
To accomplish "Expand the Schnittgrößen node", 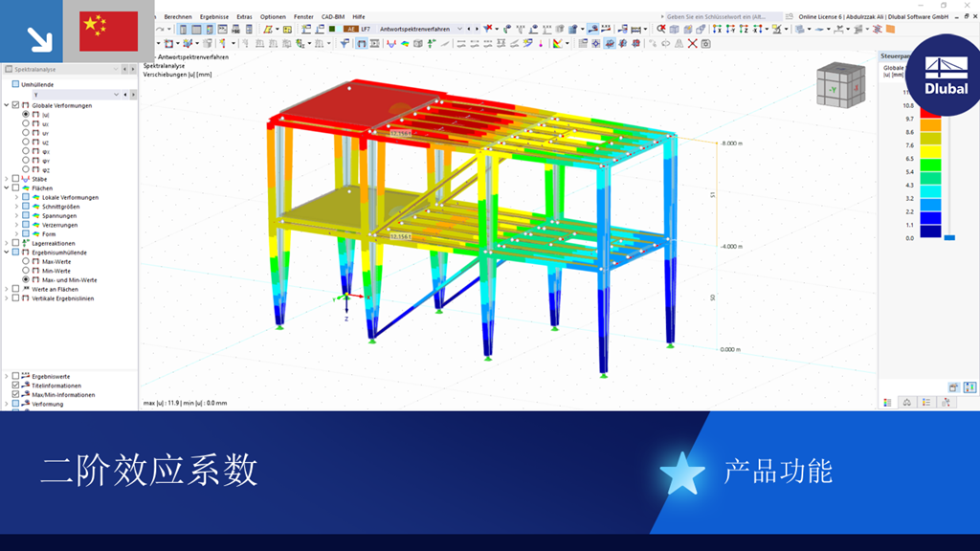I will pos(17,207).
